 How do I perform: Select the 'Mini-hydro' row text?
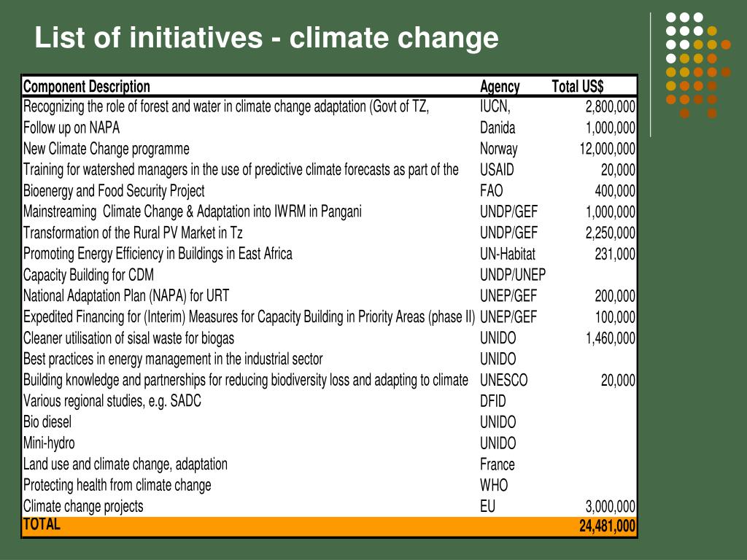[x=49, y=443]
